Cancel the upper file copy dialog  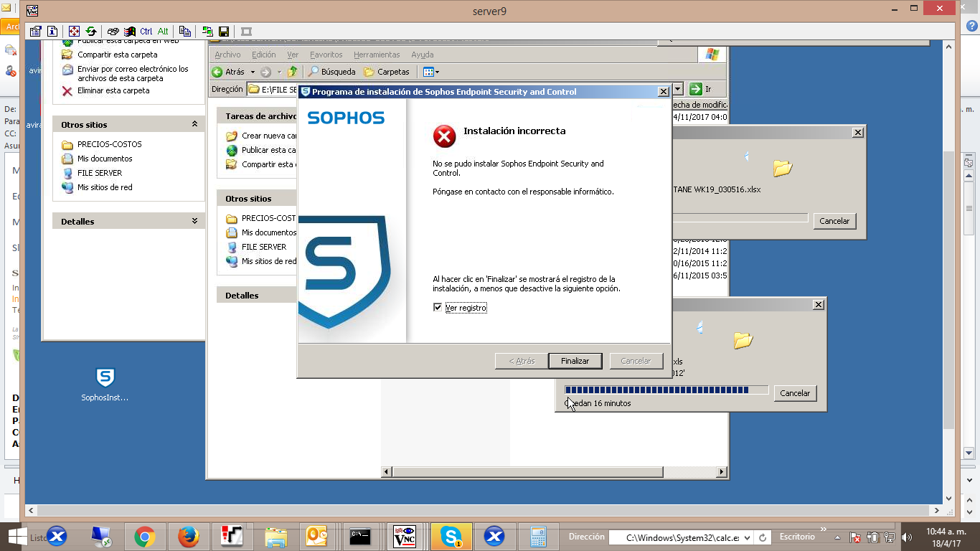834,221
